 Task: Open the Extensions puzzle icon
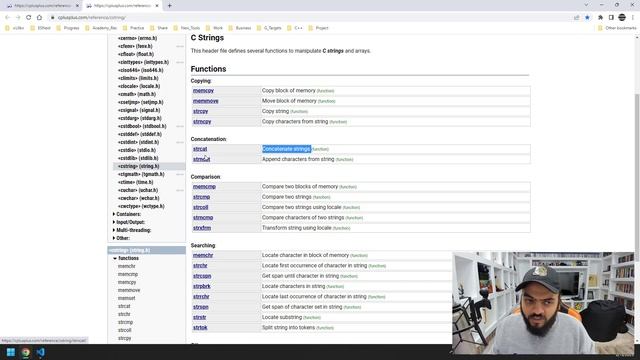coord(600,18)
